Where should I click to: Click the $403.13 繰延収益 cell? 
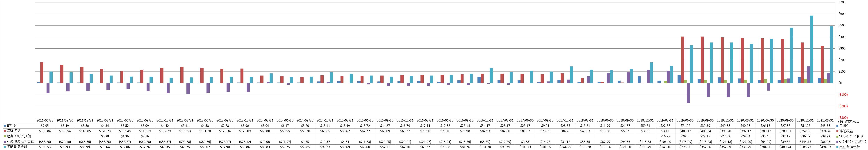[x=685, y=131]
